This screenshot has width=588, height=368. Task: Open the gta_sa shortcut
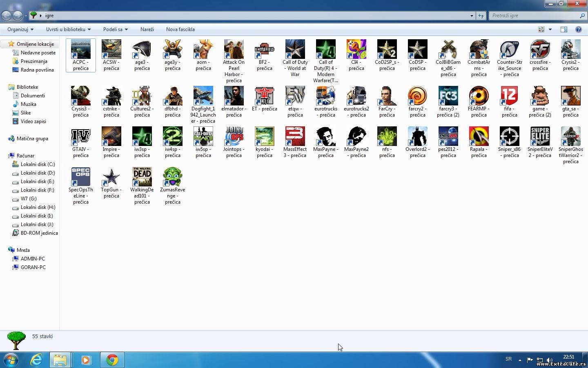[x=571, y=102]
